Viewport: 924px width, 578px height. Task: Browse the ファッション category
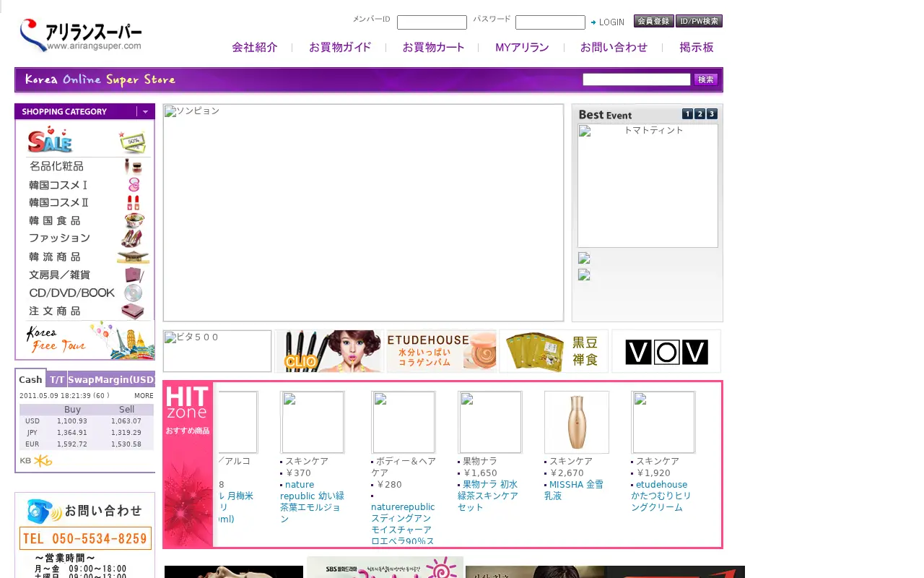[85, 238]
